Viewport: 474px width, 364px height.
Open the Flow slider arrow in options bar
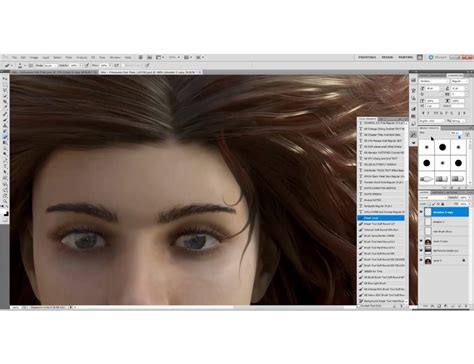tap(110, 65)
